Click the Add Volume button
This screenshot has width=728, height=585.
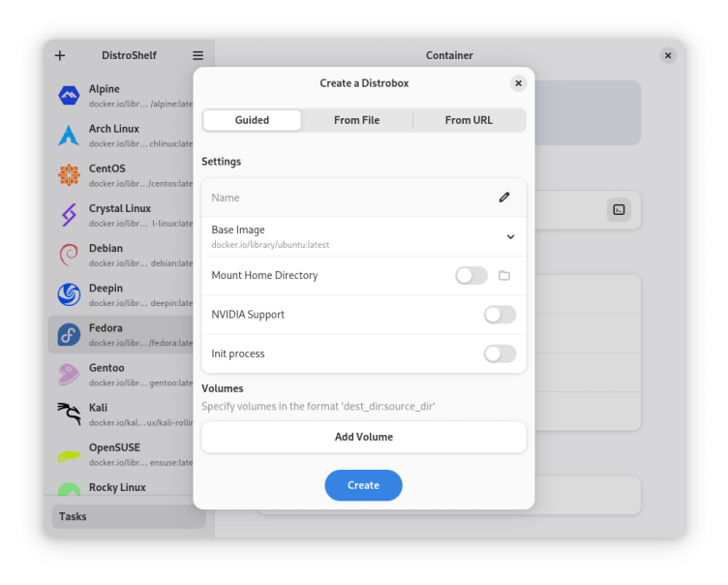pyautogui.click(x=364, y=437)
